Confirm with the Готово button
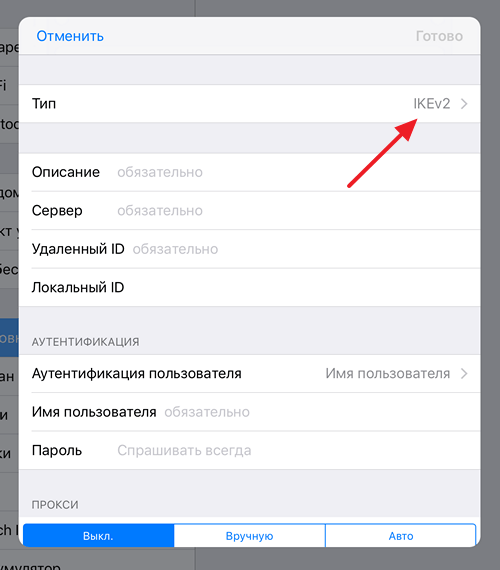This screenshot has height=570, width=500. pos(439,36)
